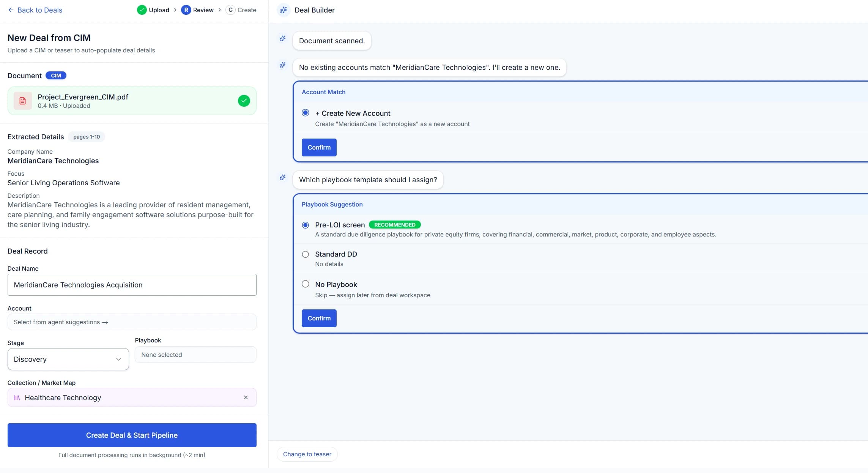The width and height of the screenshot is (868, 473).
Task: Open the Stage dropdown showing Discovery
Action: click(68, 359)
